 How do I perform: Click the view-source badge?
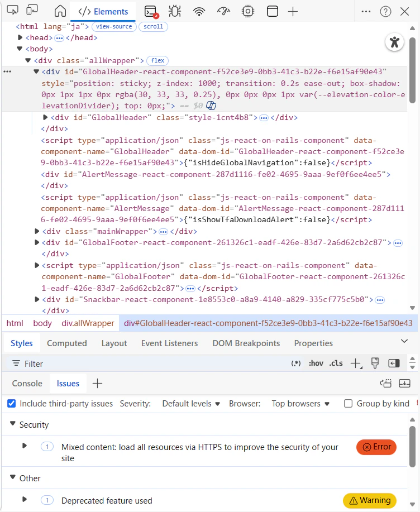coord(114,26)
